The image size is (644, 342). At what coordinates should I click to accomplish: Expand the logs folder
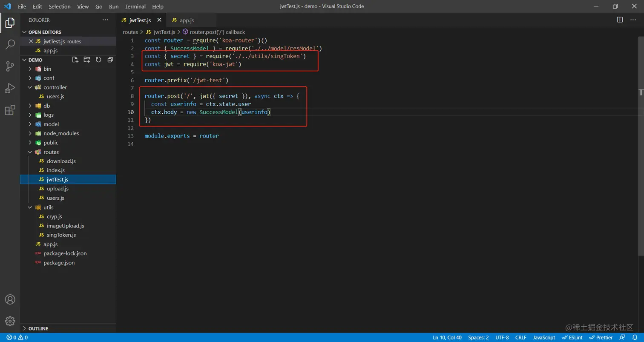[68, 115]
